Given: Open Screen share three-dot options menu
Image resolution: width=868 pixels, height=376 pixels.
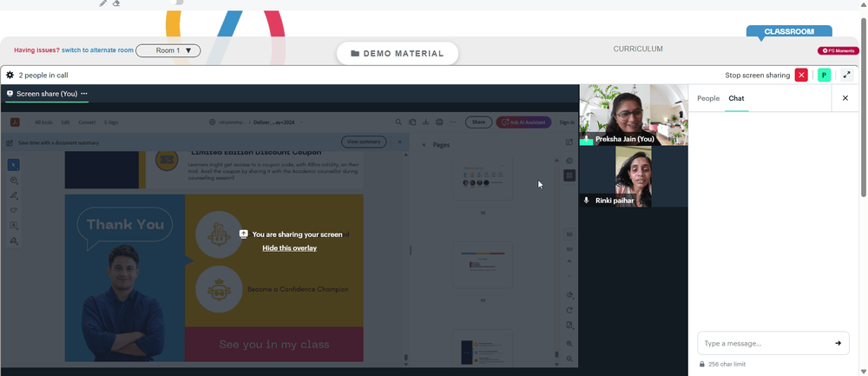Looking at the screenshot, I should (x=84, y=94).
